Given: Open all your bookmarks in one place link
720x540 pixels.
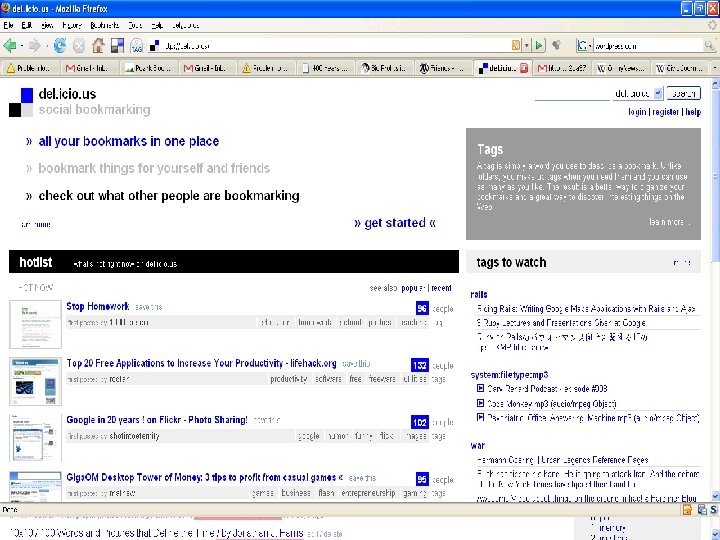Looking at the screenshot, I should click(x=129, y=141).
